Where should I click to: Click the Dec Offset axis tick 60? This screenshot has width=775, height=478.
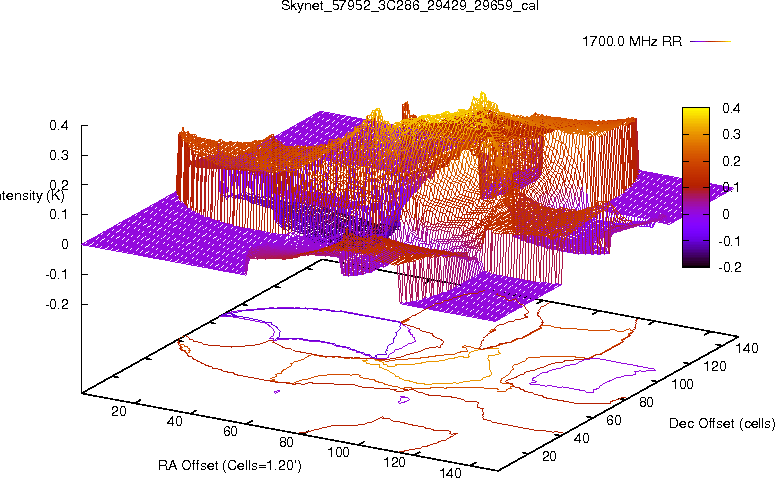(613, 420)
